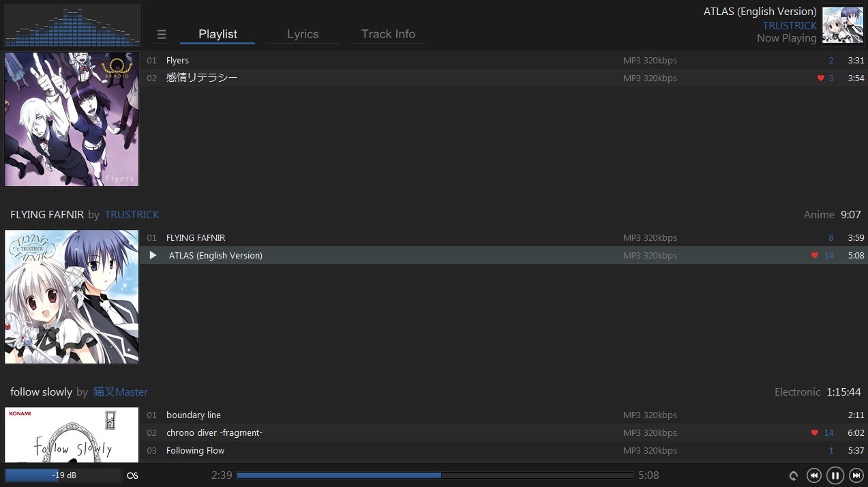Viewport: 868px width, 487px height.
Task: Toggle the heart on the ATLAS row
Action: click(x=814, y=256)
